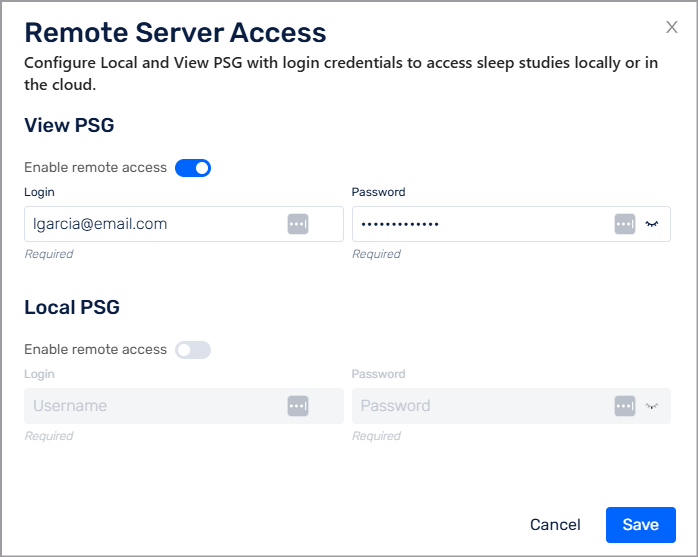Click the Remote Server Access title
The height and width of the screenshot is (557, 698).
175,33
